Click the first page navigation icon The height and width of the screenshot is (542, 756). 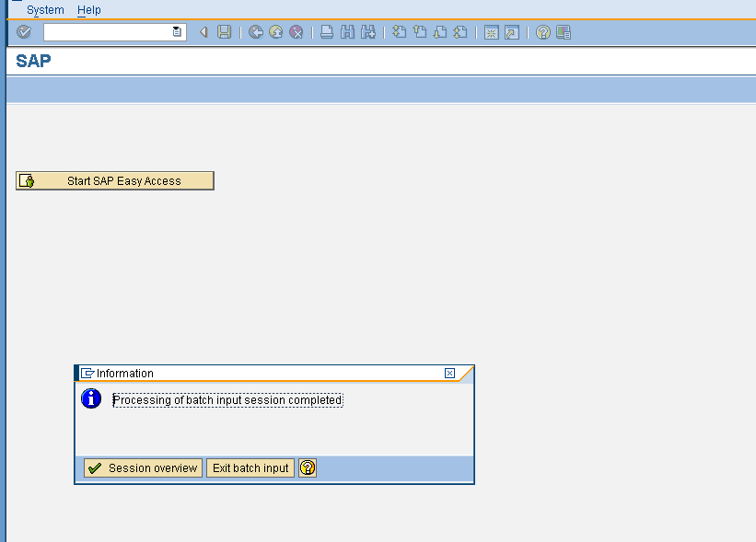pyautogui.click(x=399, y=31)
